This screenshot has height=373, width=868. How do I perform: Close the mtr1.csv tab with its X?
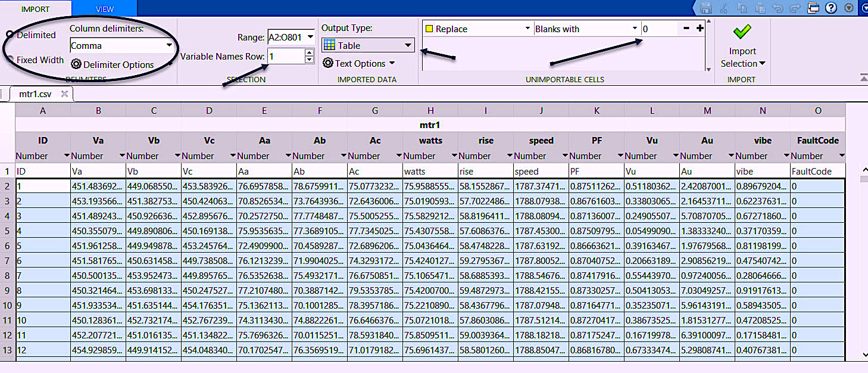click(x=64, y=94)
